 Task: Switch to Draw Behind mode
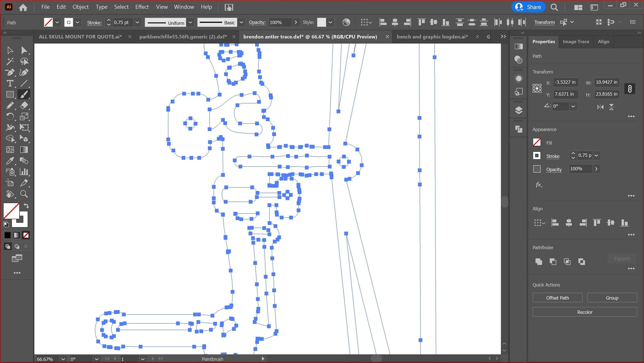17,246
